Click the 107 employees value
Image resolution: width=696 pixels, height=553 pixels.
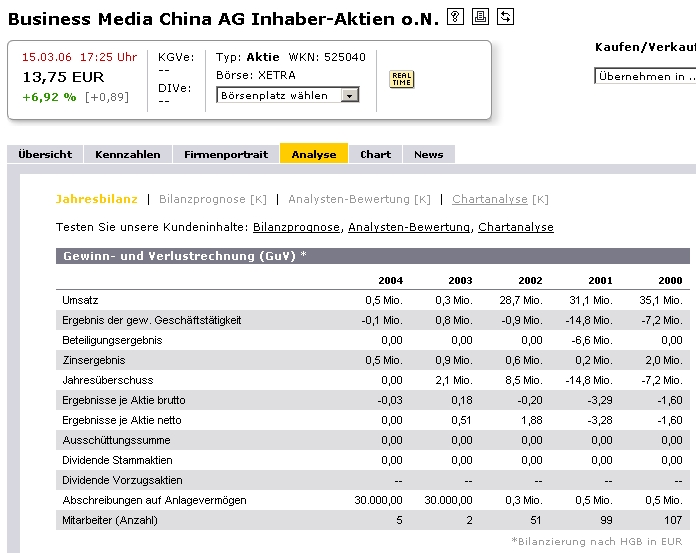point(673,520)
